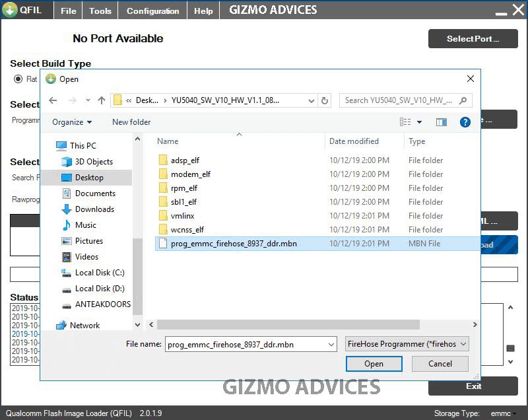Select Desktop in the sidebar
Viewport: 528px width, 420px height.
point(89,178)
